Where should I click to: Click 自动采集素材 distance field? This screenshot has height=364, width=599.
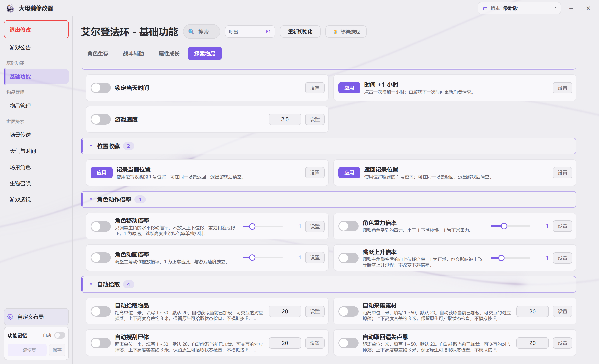pos(532,311)
